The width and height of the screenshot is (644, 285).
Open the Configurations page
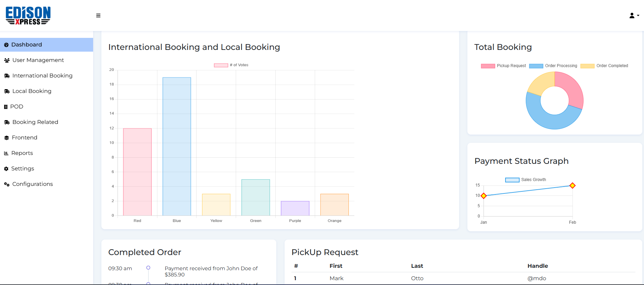click(32, 184)
